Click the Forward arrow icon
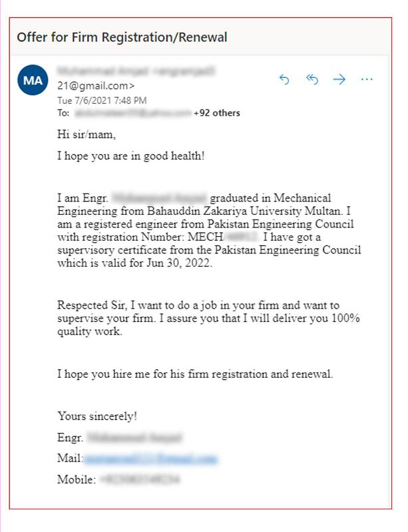This screenshot has width=408, height=532. coord(339,79)
